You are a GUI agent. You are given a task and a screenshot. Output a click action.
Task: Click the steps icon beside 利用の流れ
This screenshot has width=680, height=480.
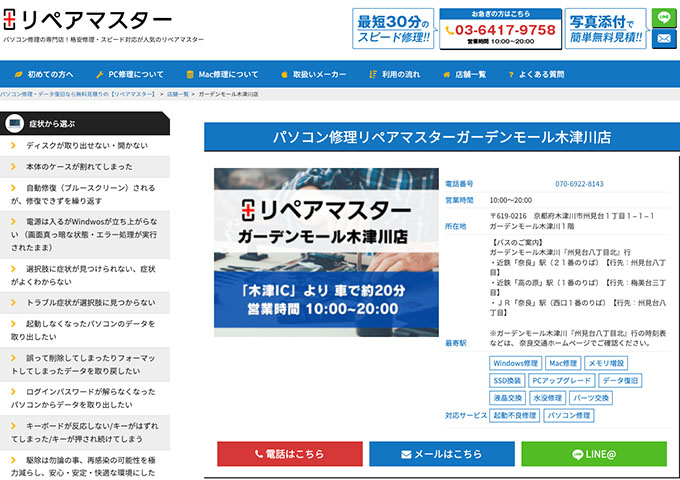[373, 75]
